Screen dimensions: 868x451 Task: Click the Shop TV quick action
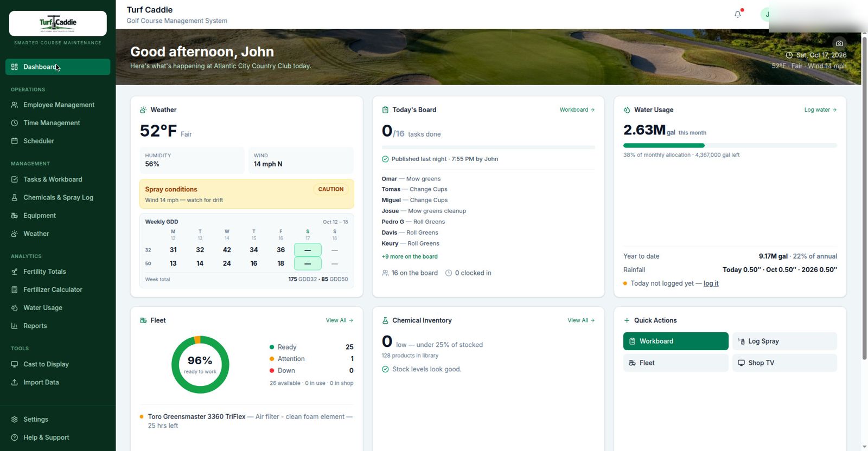click(x=784, y=363)
